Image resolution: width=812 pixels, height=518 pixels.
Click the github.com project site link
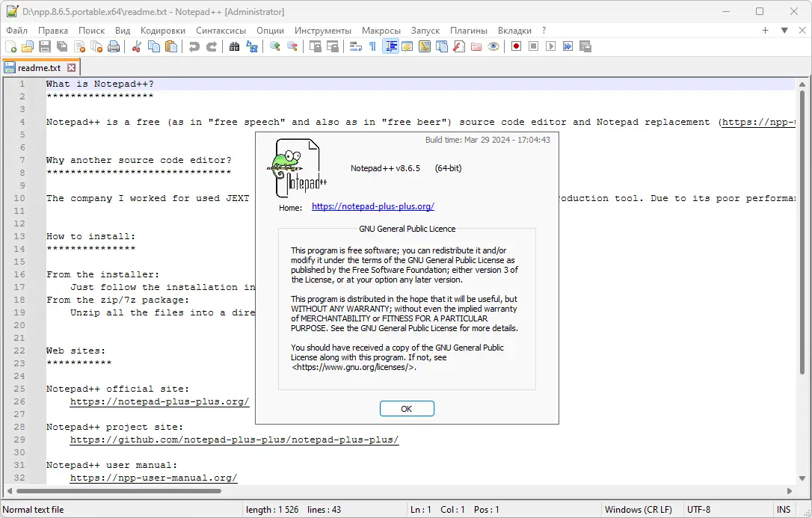235,440
